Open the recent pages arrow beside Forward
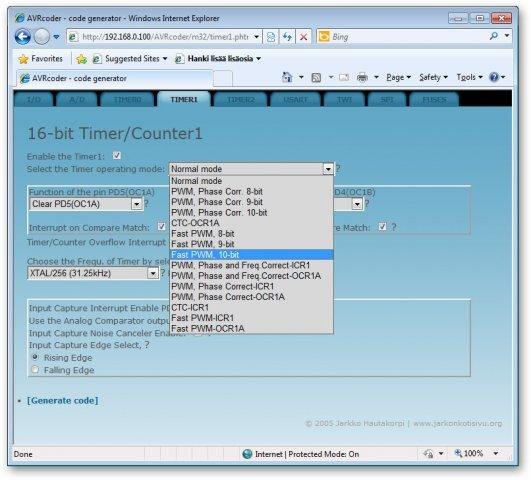The image size is (531, 480). (56, 37)
